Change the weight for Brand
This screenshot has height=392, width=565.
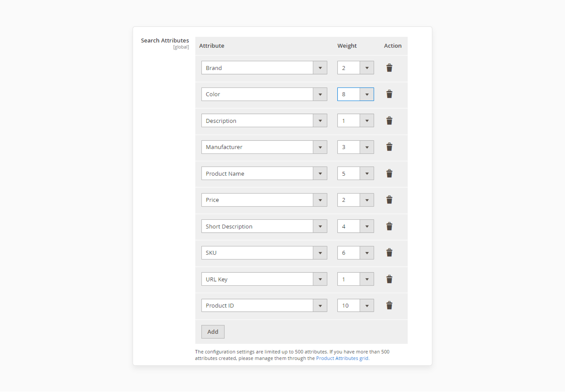(355, 68)
